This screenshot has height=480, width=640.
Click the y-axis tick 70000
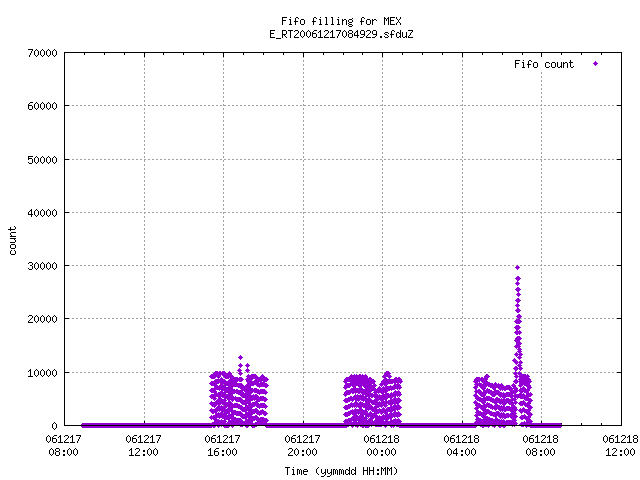(x=42, y=53)
